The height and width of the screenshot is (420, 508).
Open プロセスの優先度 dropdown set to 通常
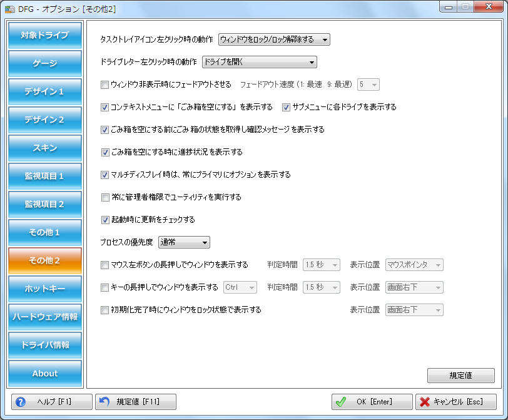coord(184,242)
